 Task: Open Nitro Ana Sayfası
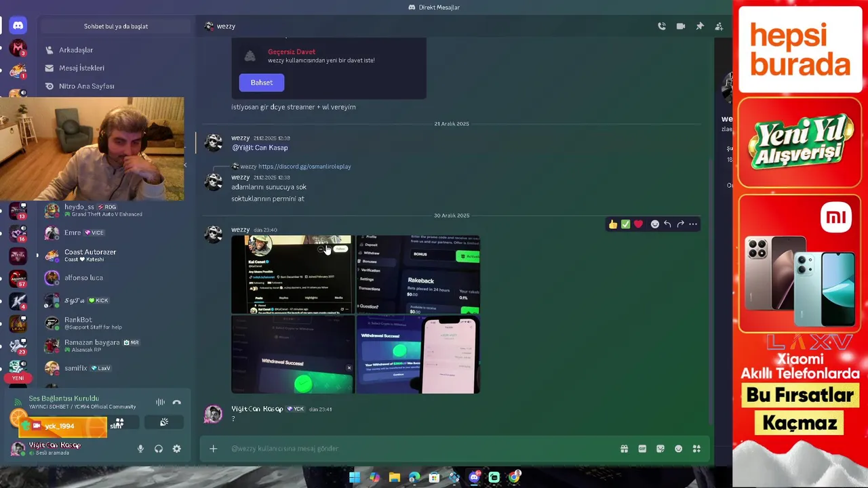(115, 87)
